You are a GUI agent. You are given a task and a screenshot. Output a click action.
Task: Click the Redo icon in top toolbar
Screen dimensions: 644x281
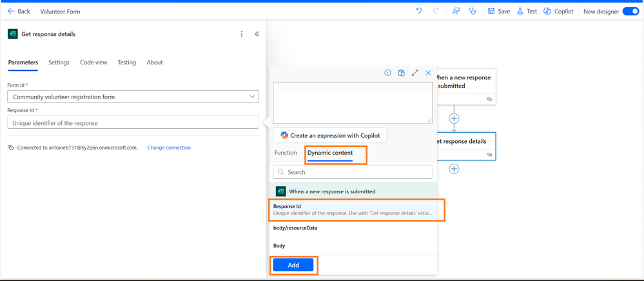pyautogui.click(x=435, y=12)
